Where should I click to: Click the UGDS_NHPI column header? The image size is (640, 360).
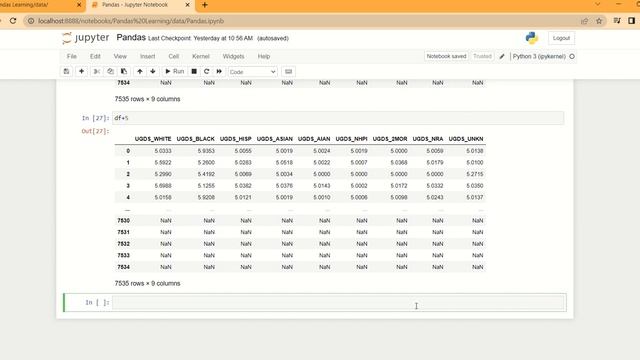[351, 139]
